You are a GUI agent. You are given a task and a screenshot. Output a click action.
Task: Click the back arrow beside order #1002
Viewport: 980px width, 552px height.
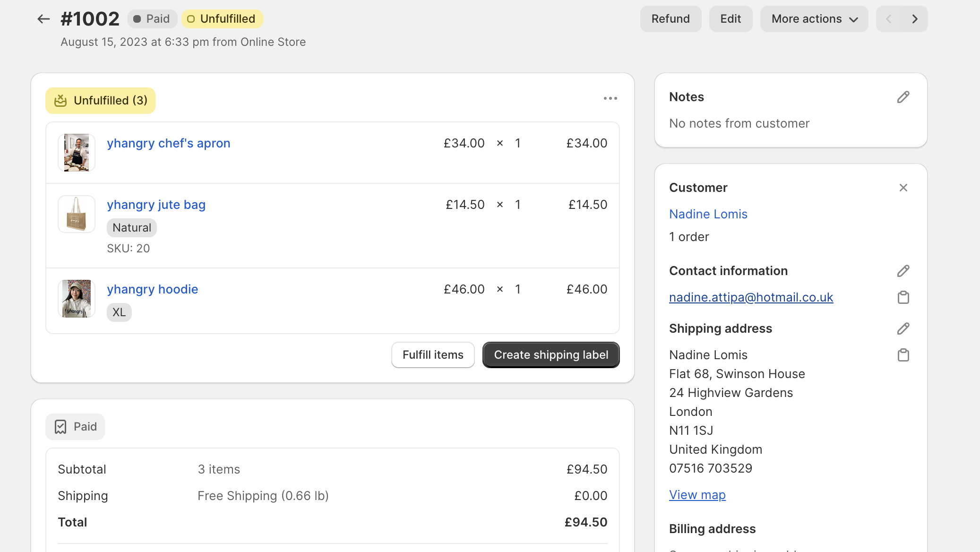click(43, 19)
